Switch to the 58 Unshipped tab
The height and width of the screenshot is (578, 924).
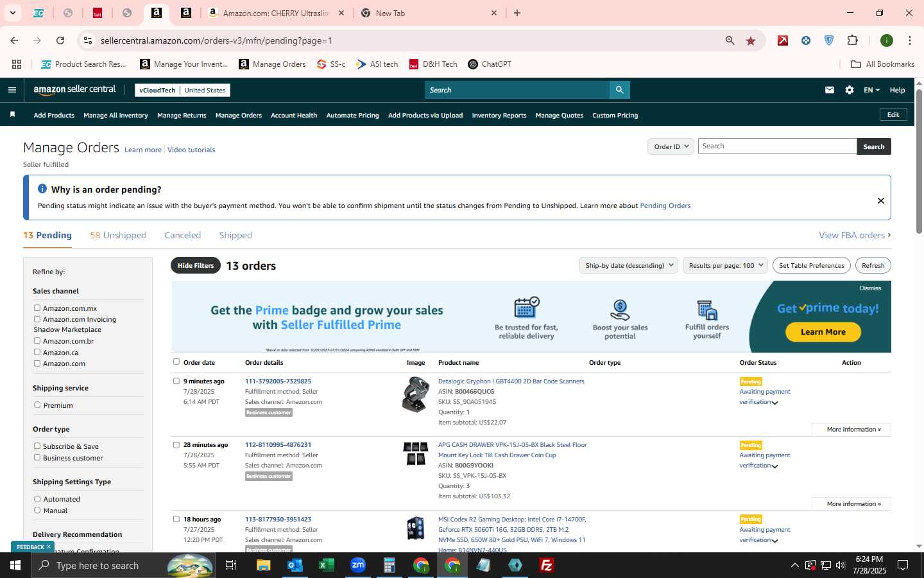118,235
